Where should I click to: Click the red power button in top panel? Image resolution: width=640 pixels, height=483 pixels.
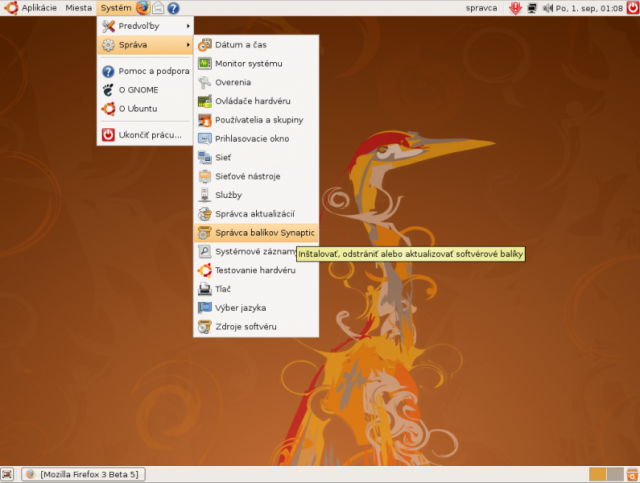(633, 8)
